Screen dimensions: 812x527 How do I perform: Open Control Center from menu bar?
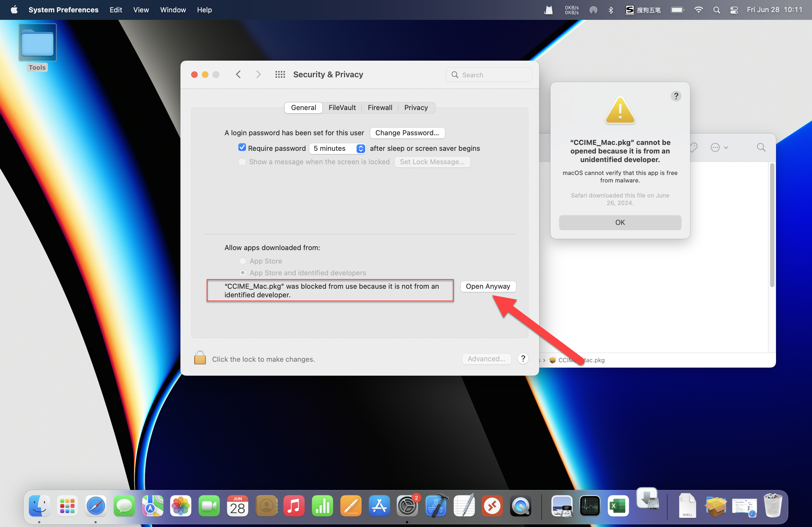[x=734, y=10]
